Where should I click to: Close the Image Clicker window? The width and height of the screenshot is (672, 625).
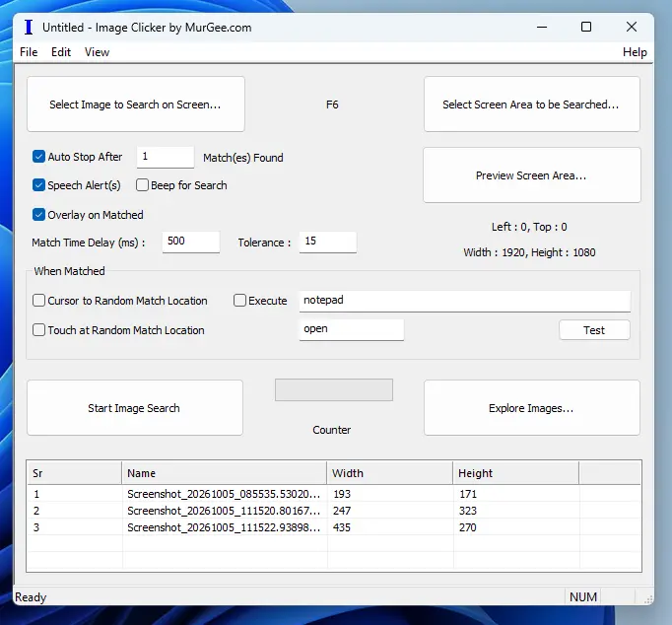[631, 27]
